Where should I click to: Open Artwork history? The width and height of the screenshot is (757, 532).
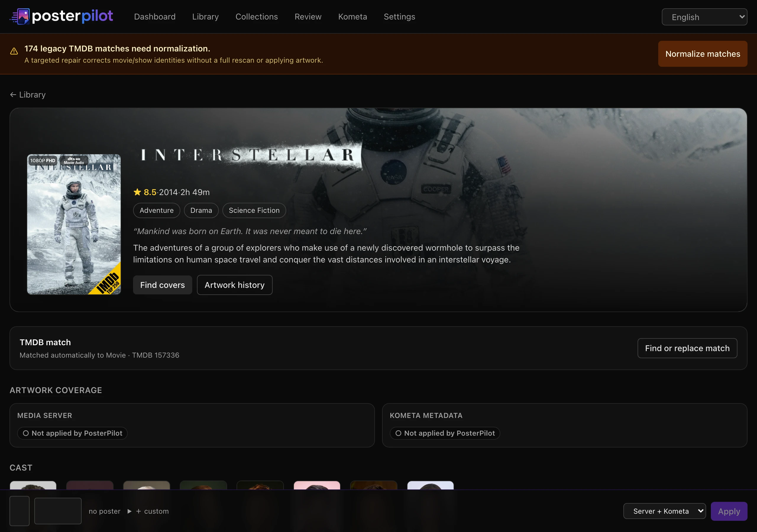(x=234, y=285)
